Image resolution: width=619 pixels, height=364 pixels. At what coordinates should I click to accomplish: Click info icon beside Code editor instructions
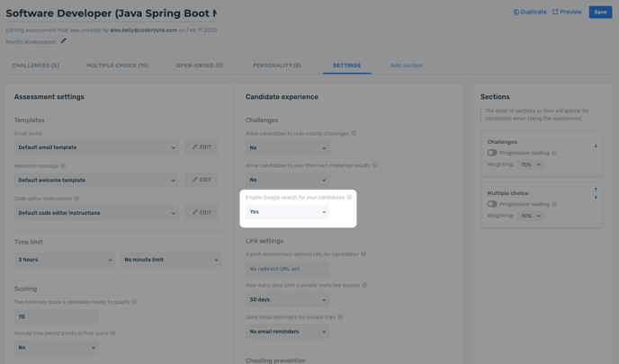point(76,199)
